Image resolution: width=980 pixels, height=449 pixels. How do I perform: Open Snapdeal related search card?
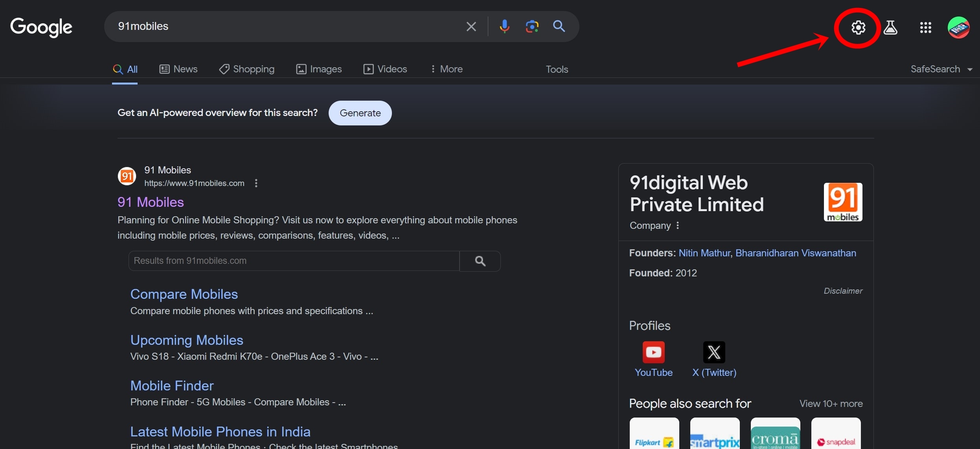click(x=836, y=433)
